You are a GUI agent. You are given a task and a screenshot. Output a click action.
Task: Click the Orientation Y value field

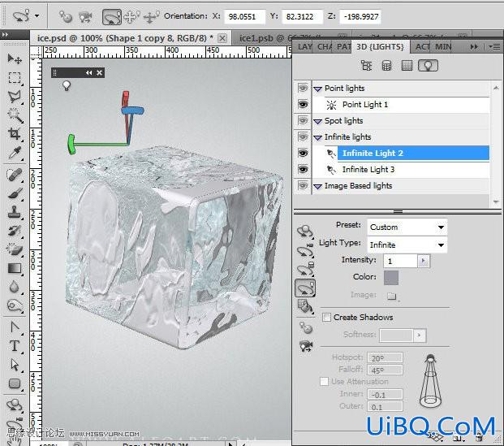tap(302, 17)
